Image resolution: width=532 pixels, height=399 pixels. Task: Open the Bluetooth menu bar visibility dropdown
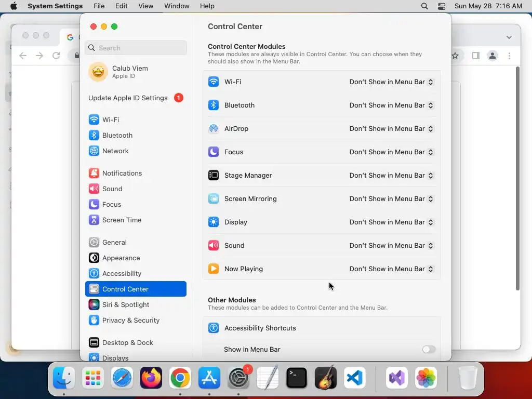[392, 105]
